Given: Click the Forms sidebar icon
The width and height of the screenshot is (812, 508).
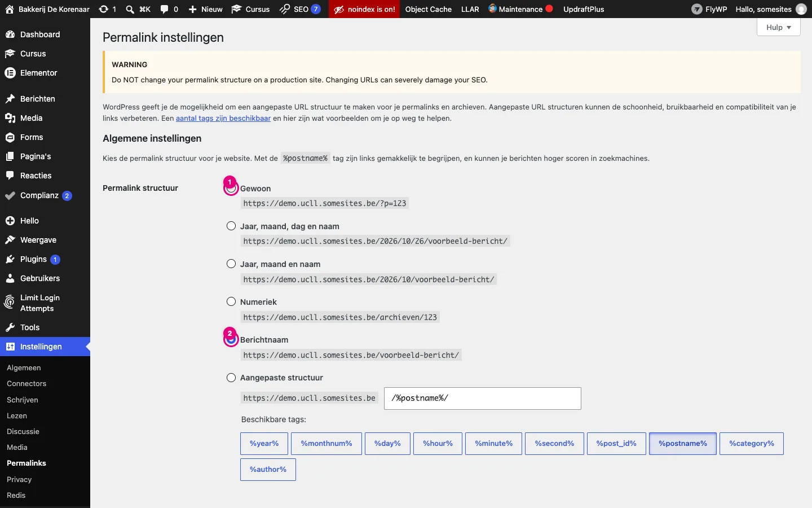Looking at the screenshot, I should point(10,137).
